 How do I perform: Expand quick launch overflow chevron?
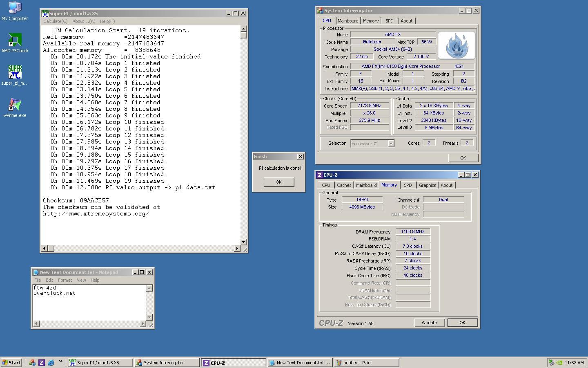pos(61,361)
